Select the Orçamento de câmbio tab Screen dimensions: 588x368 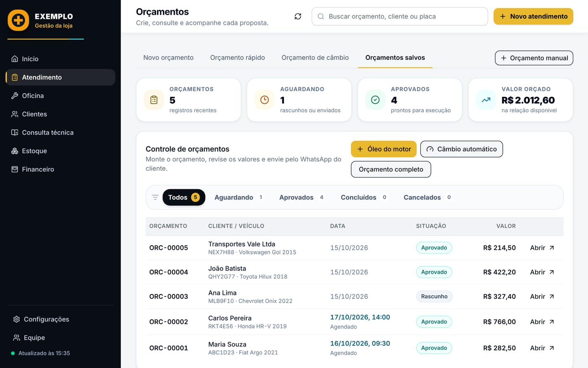(315, 58)
